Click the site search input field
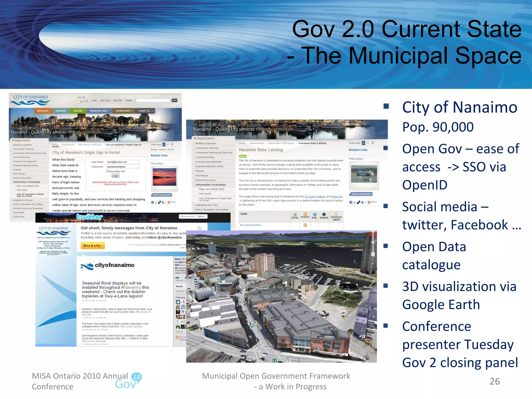532x399 pixels. (x=153, y=100)
